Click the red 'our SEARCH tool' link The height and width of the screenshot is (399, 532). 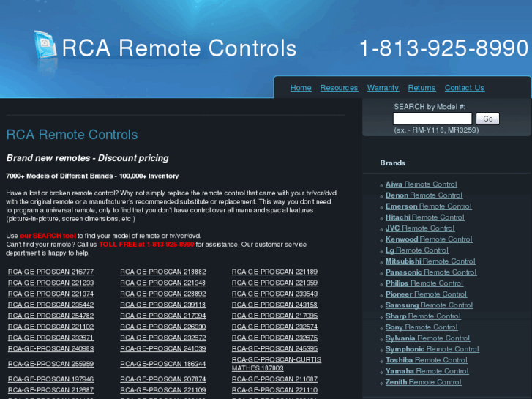[48, 236]
